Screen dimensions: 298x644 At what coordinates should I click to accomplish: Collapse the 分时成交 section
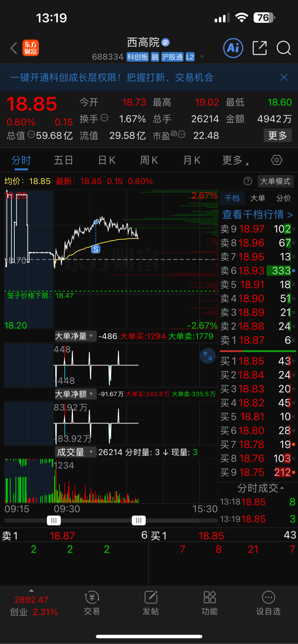(x=260, y=488)
